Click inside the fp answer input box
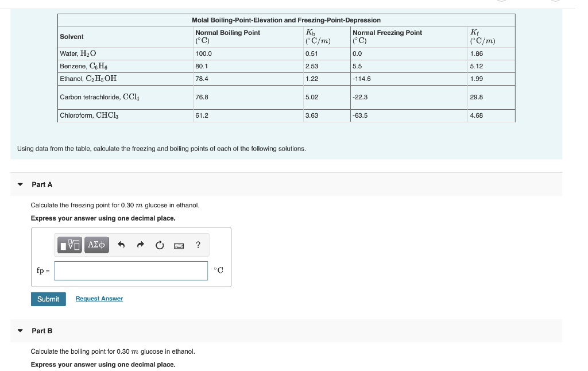Screen dimensions: 588x371 pyautogui.click(x=130, y=270)
